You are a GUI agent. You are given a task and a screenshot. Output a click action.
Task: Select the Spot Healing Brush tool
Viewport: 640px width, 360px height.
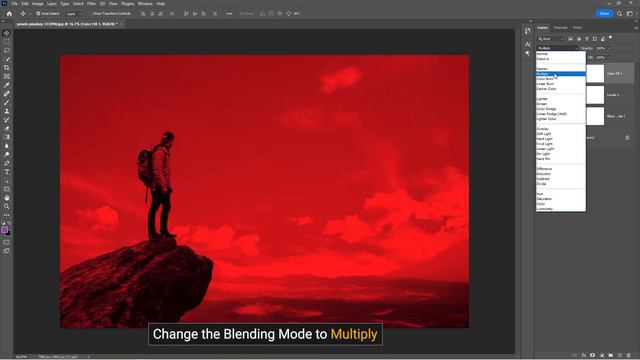tap(7, 94)
